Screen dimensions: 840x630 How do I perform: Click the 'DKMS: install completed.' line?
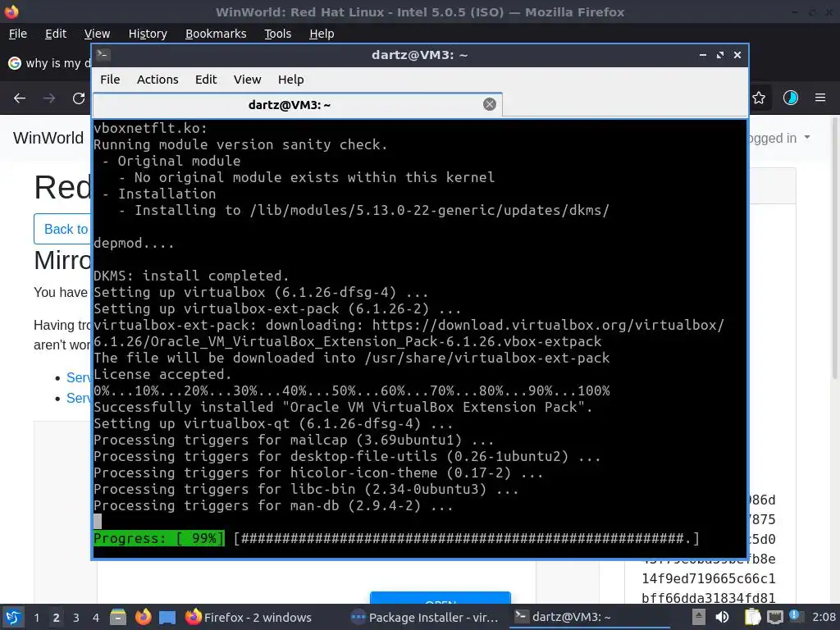tap(191, 276)
